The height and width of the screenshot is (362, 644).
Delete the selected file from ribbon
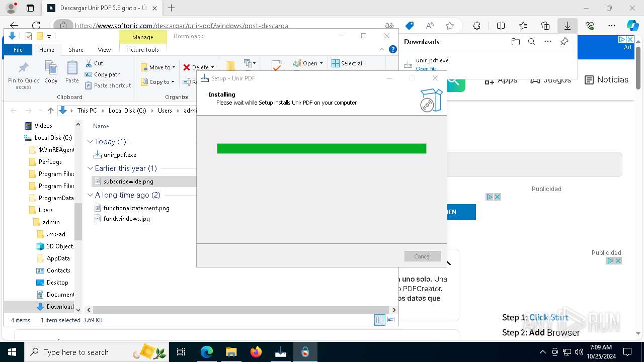click(198, 67)
